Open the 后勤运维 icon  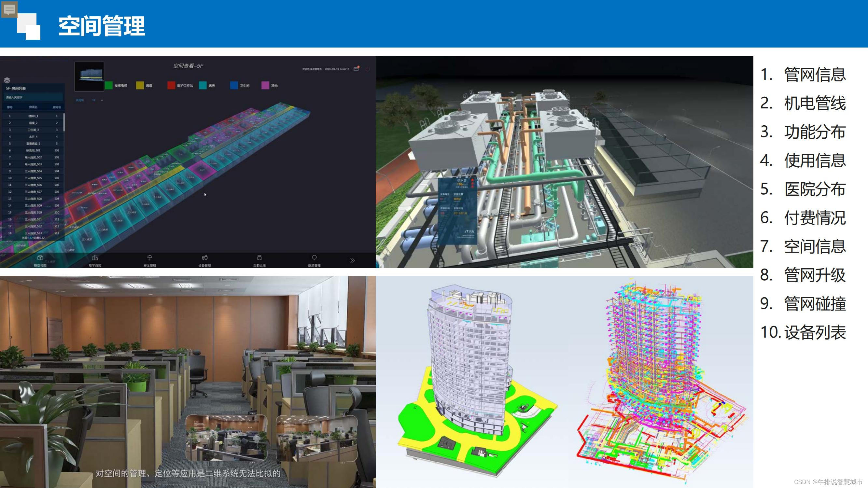point(259,258)
